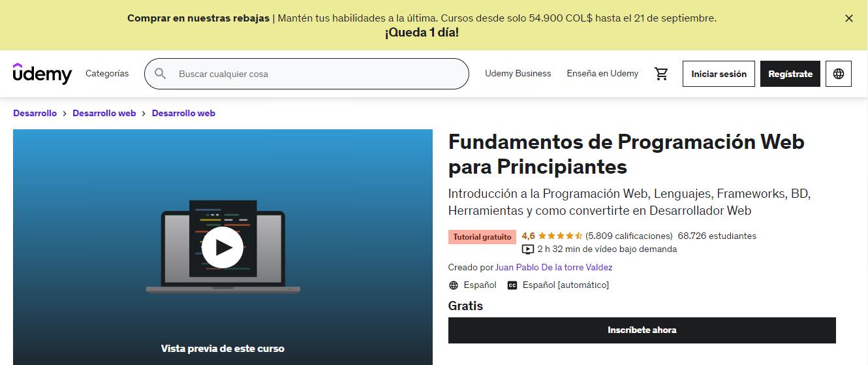868x365 pixels.
Task: Open the '(5.809 calificaciones)' ratings text
Action: coord(629,236)
